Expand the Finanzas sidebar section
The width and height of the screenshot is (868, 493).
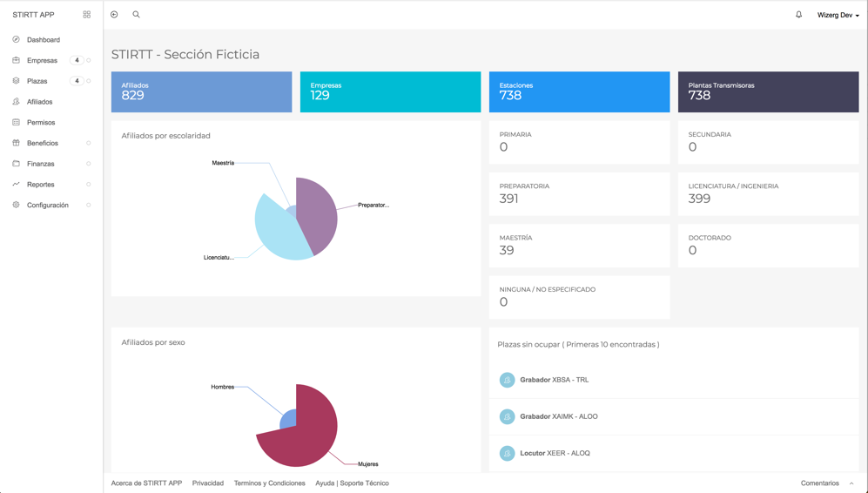(x=88, y=164)
